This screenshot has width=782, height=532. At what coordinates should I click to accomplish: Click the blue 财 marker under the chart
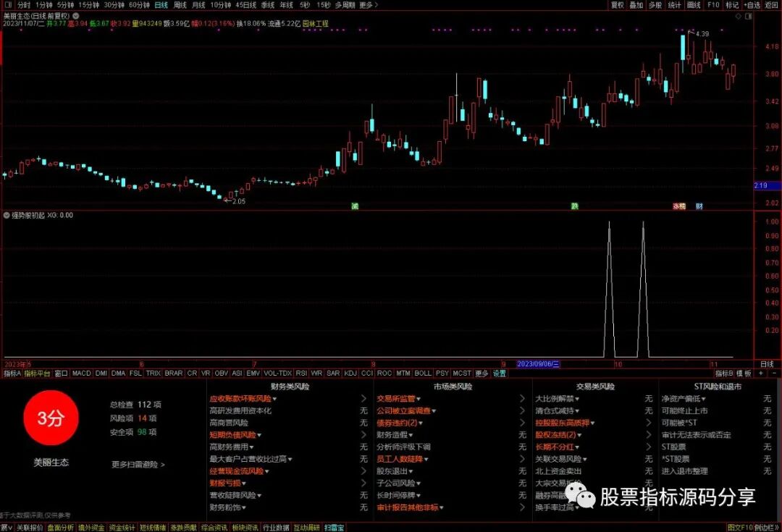click(x=699, y=206)
